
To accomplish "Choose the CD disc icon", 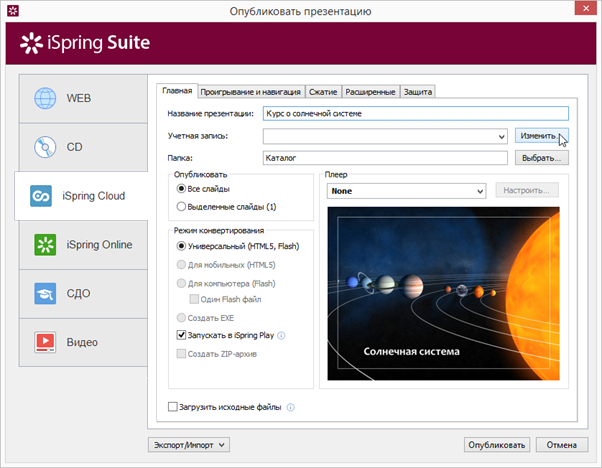I will coord(45,147).
